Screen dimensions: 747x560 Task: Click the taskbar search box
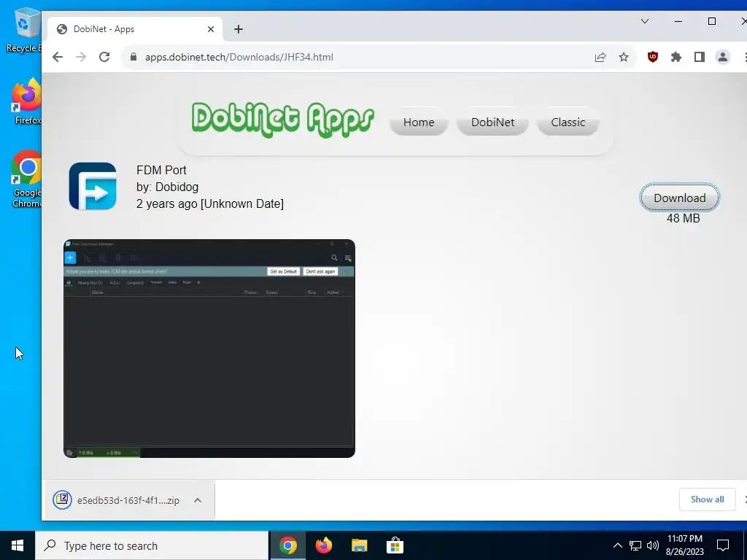point(152,545)
